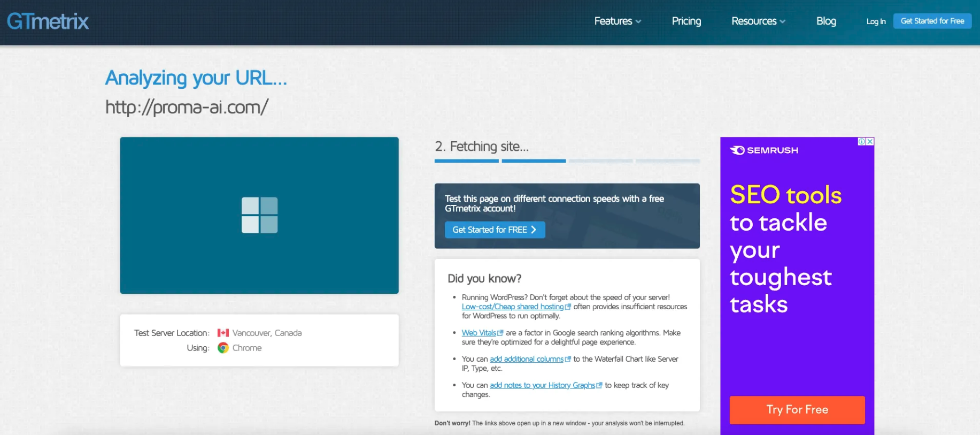The image size is (980, 435).
Task: Click the Chrome browser label text
Action: pyautogui.click(x=247, y=348)
